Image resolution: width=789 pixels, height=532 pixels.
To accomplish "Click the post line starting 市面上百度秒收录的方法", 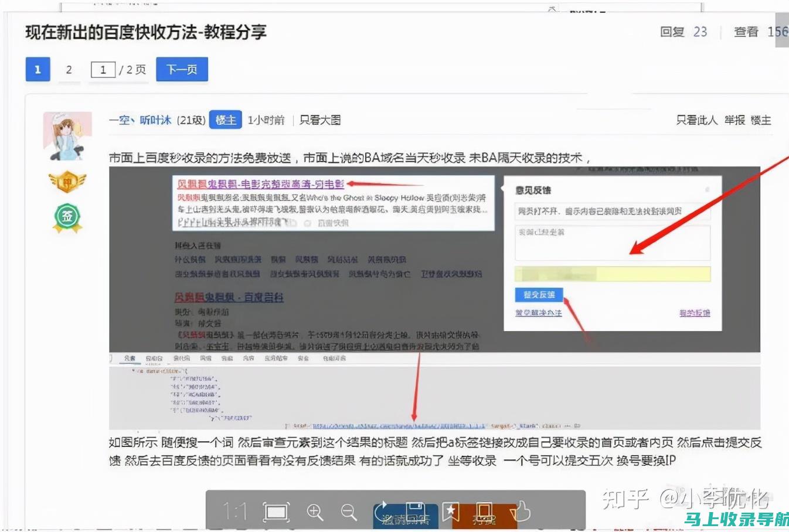I will (350, 158).
